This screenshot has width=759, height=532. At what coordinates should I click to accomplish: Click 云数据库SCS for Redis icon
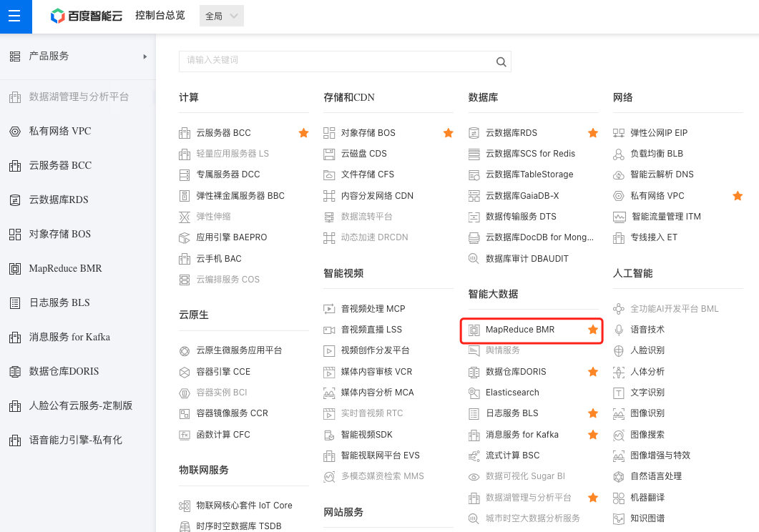[x=474, y=154]
